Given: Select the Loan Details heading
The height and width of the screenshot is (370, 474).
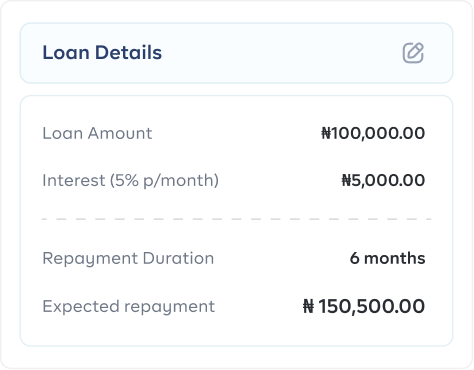Looking at the screenshot, I should (x=102, y=53).
